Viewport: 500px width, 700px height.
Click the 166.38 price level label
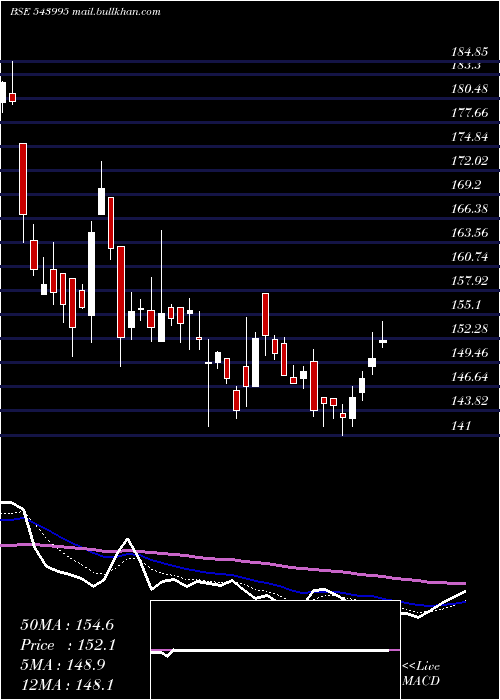point(469,209)
